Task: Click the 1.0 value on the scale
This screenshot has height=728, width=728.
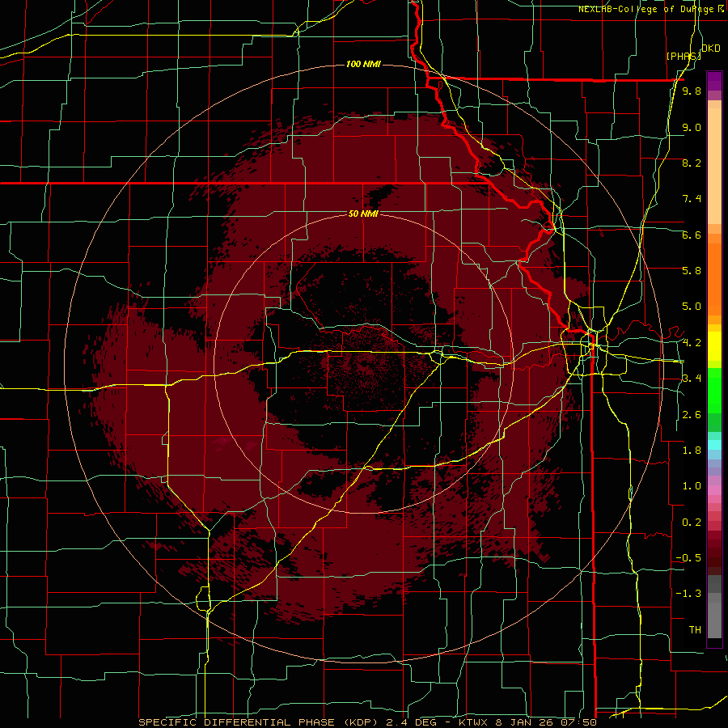Action: pyautogui.click(x=692, y=486)
